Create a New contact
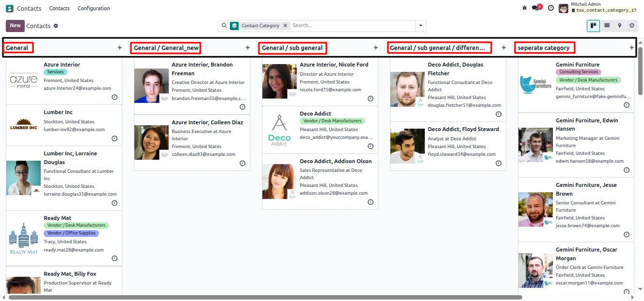Screen dimensions: 644x301 15,26
